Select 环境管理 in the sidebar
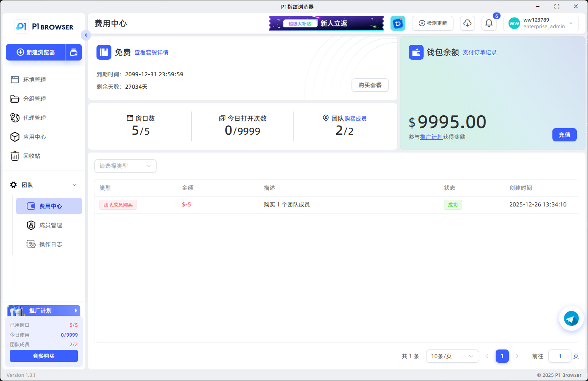 pos(34,80)
